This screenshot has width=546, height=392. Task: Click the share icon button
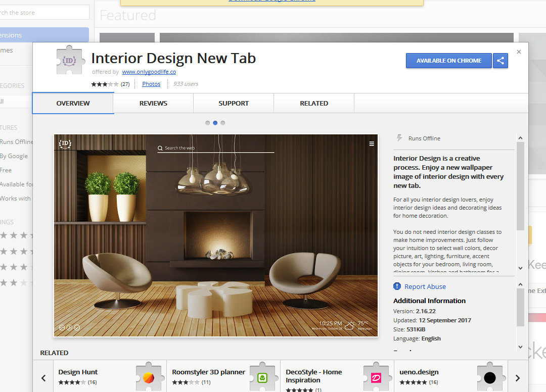pos(500,61)
